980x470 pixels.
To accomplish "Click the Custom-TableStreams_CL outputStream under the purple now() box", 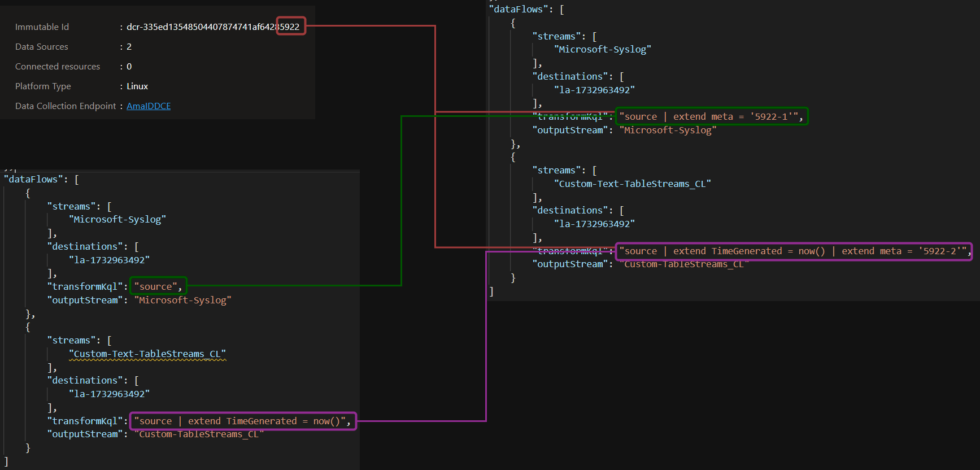I will (x=199, y=434).
